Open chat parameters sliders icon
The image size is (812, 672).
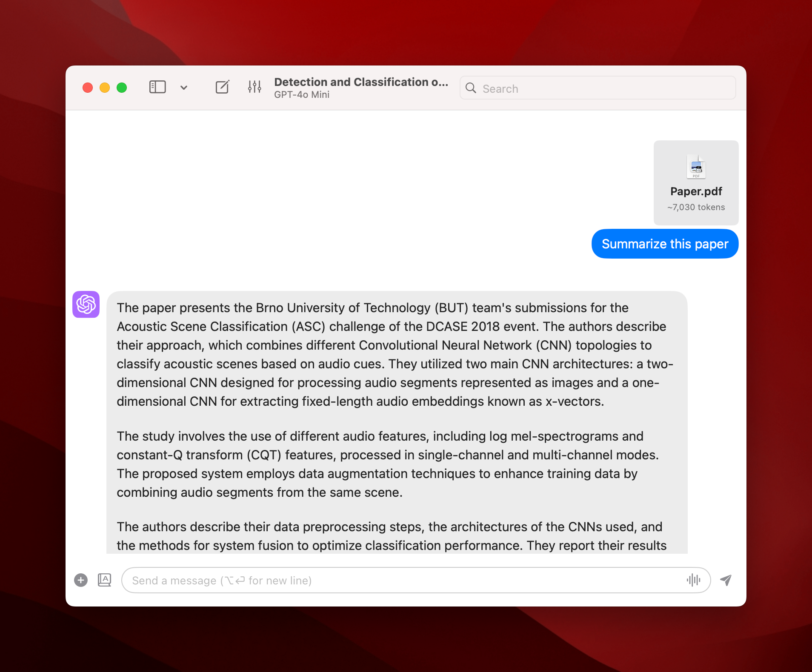click(x=254, y=87)
